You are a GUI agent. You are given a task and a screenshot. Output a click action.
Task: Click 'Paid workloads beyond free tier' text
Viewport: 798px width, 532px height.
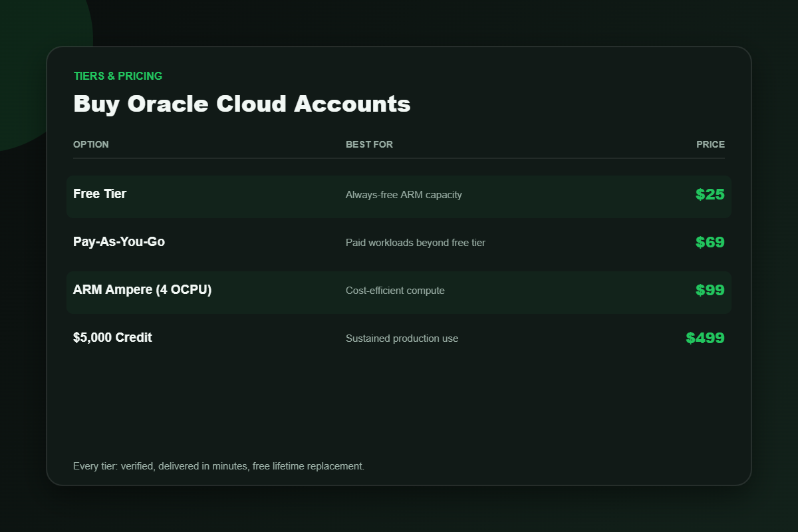[x=416, y=243]
